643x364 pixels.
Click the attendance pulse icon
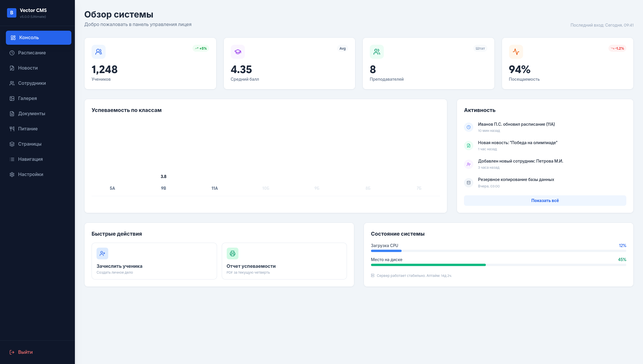tap(516, 52)
